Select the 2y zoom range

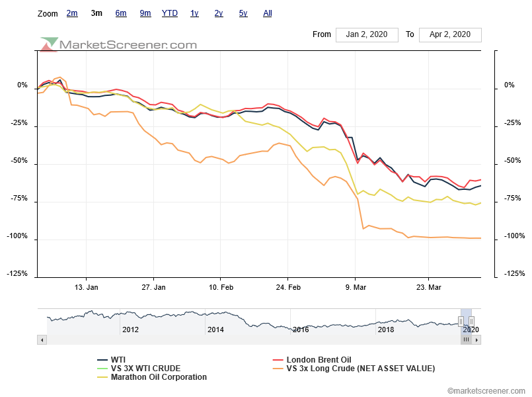(x=219, y=13)
